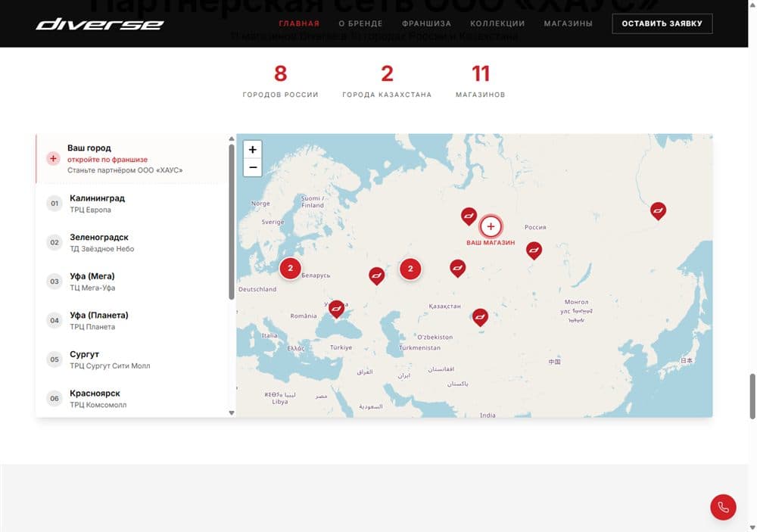Click the 02 number badge for Зеленоградск
Screen dimensions: 757x532
pyautogui.click(x=55, y=242)
